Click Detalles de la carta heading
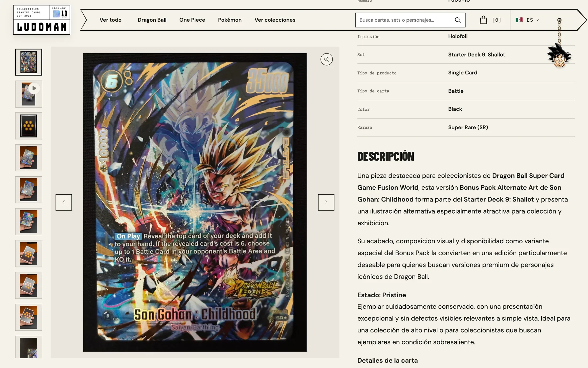The height and width of the screenshot is (368, 588). [387, 361]
